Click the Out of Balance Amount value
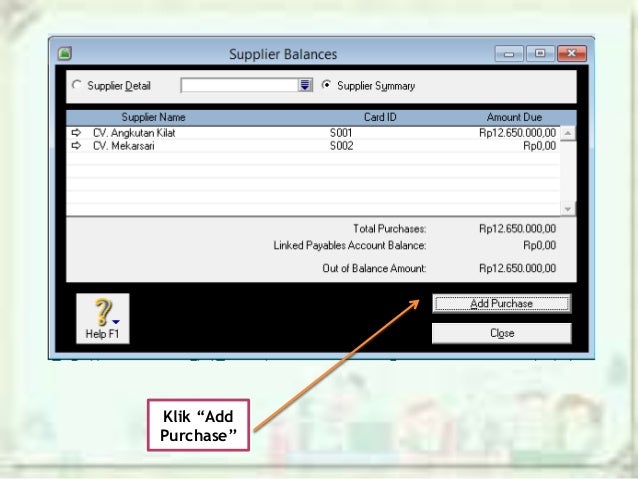 pyautogui.click(x=517, y=268)
